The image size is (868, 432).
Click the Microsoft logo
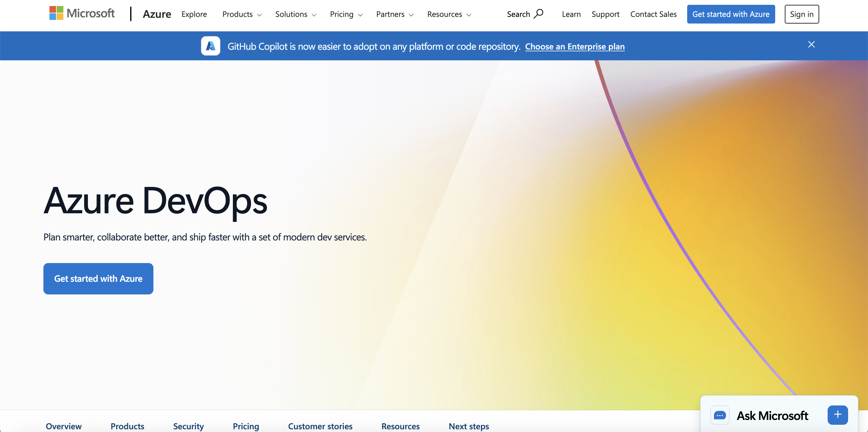point(82,14)
